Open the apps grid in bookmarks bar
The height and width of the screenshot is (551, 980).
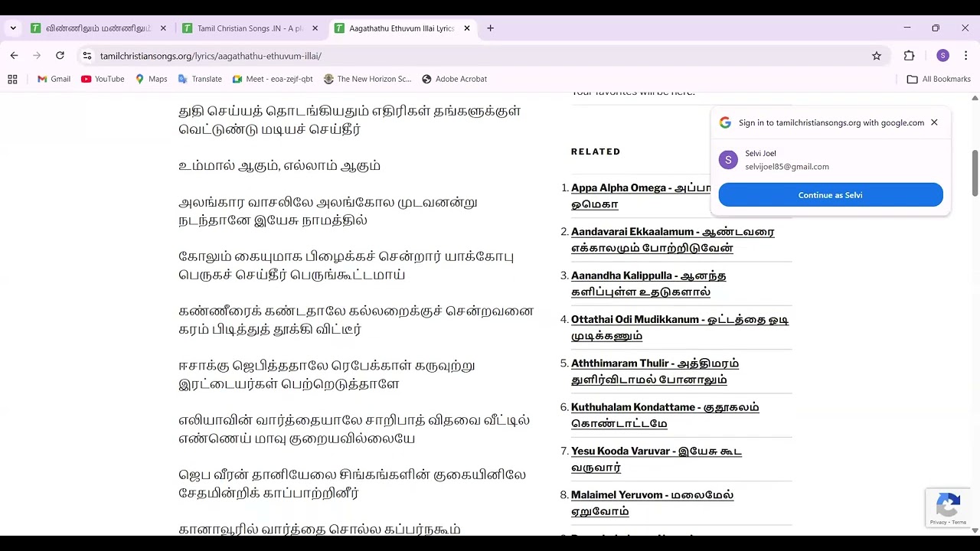12,79
